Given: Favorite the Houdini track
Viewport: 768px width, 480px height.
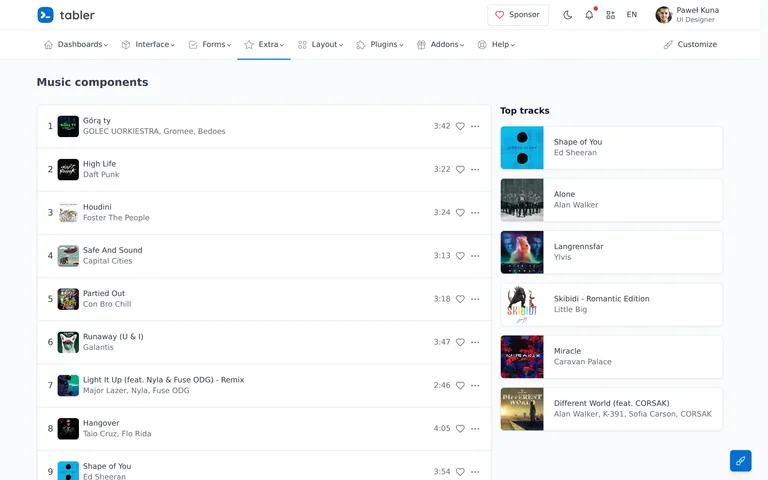Looking at the screenshot, I should (460, 213).
